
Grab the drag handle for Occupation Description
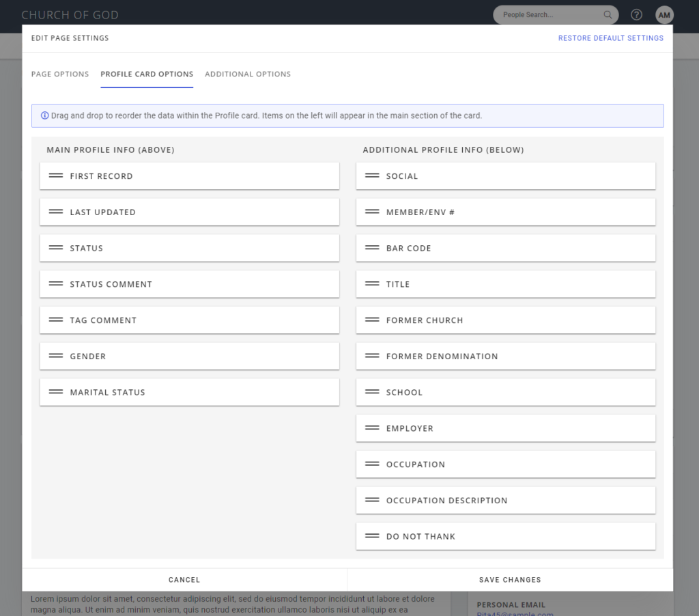[372, 500]
